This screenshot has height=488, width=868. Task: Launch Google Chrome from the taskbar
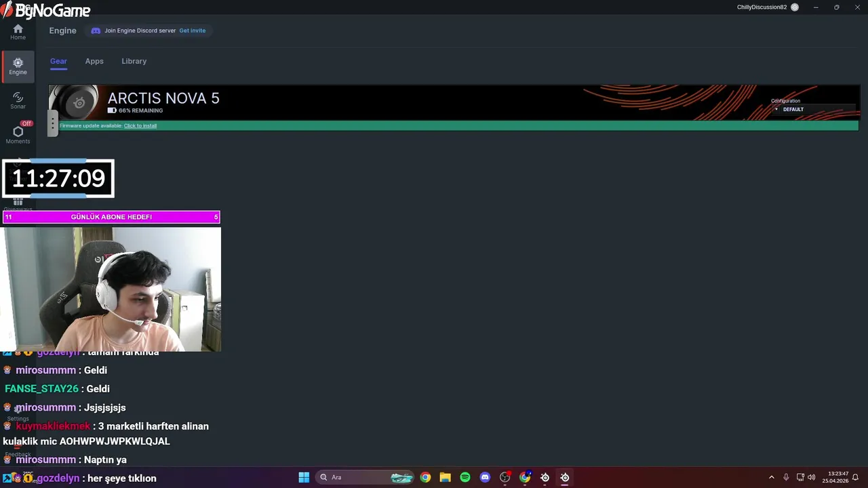click(425, 477)
